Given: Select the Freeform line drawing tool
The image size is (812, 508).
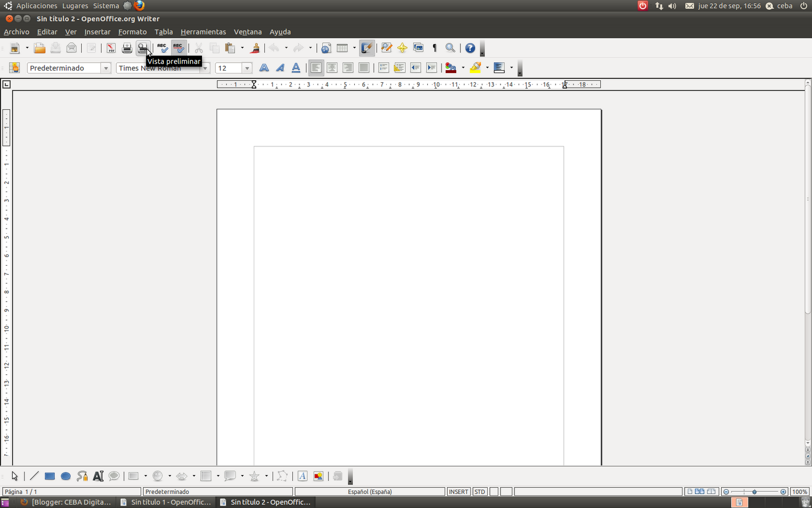Looking at the screenshot, I should (82, 476).
